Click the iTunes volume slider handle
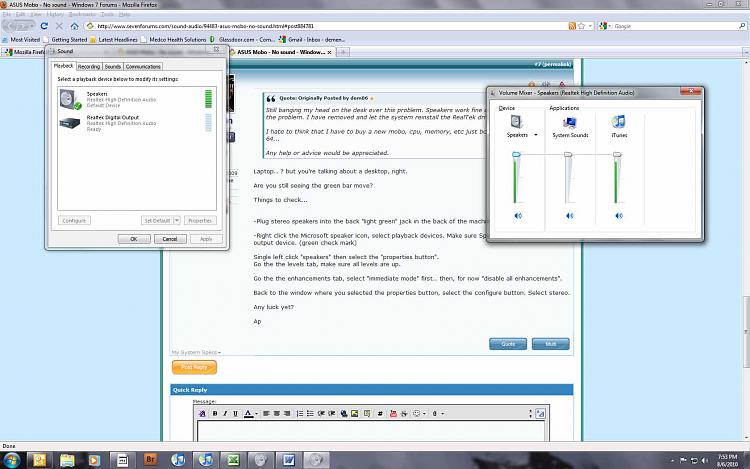This screenshot has width=750, height=469. coord(617,154)
